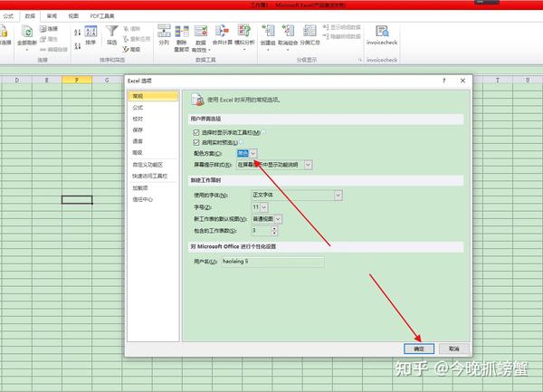Close the Excel 选项 dialog

[x=462, y=81]
